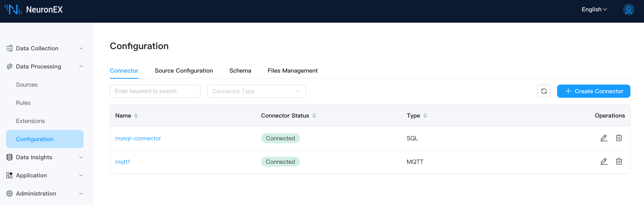Image resolution: width=644 pixels, height=205 pixels.
Task: Click the Administration gear icon
Action: (x=9, y=193)
